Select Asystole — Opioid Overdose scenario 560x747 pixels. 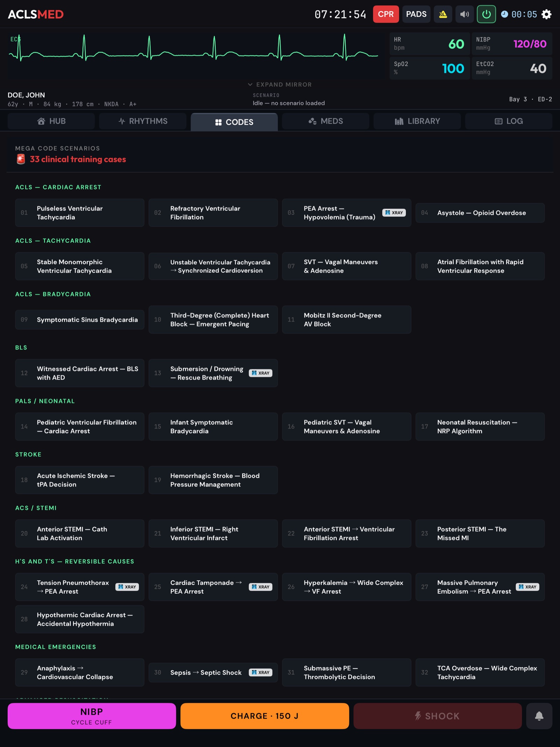tap(480, 213)
